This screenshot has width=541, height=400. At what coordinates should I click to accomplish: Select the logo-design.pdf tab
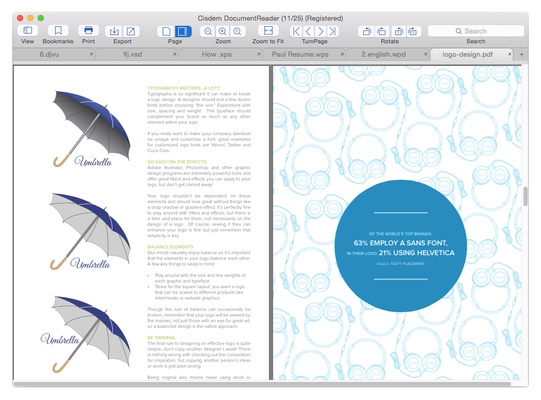tap(468, 54)
